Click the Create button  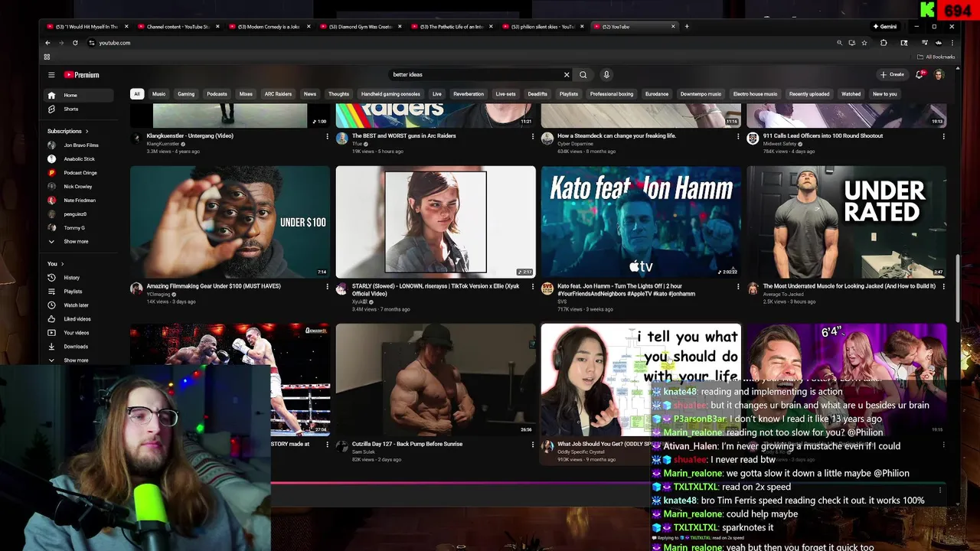click(892, 74)
